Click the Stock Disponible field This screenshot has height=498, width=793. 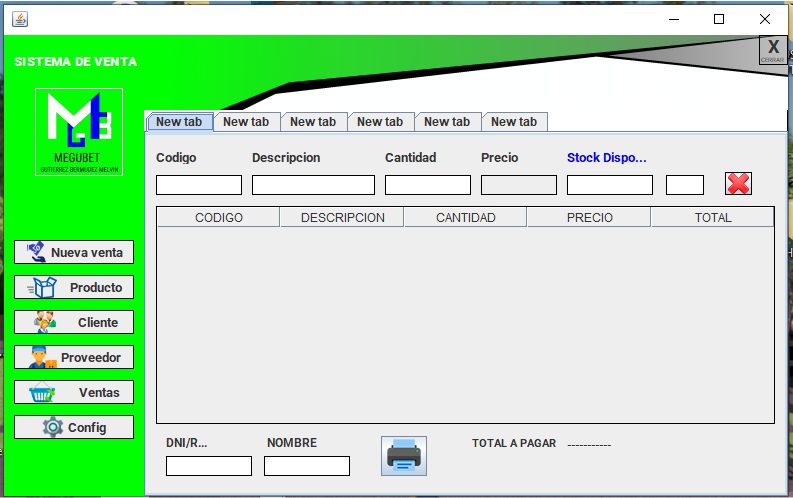(609, 185)
